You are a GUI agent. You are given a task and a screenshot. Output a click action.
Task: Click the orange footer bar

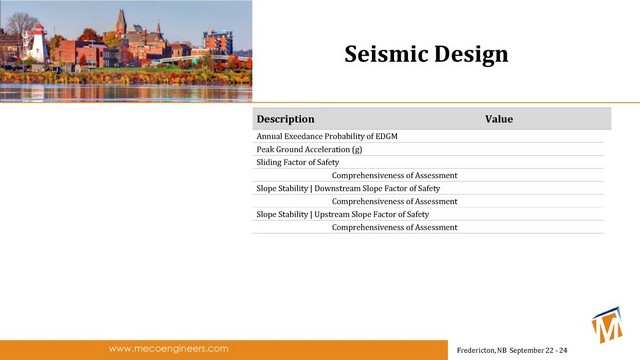click(224, 350)
